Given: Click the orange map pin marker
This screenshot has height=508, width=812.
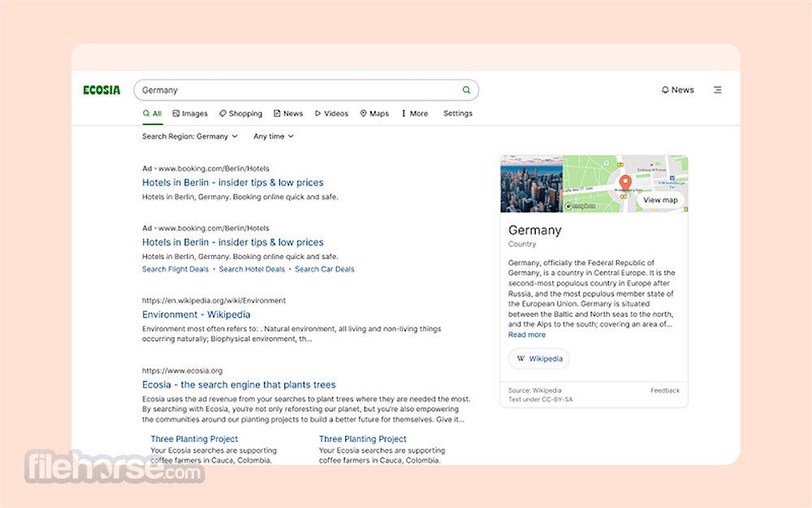Looking at the screenshot, I should [625, 182].
